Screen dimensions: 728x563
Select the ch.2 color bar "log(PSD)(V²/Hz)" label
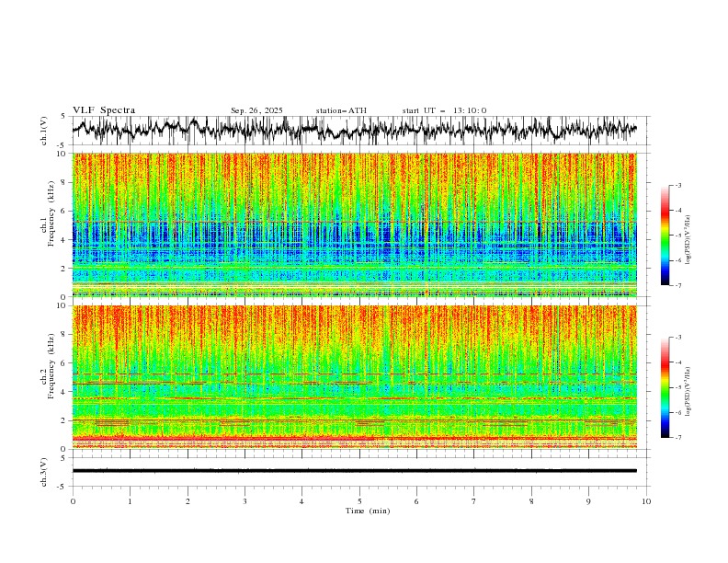pos(688,392)
